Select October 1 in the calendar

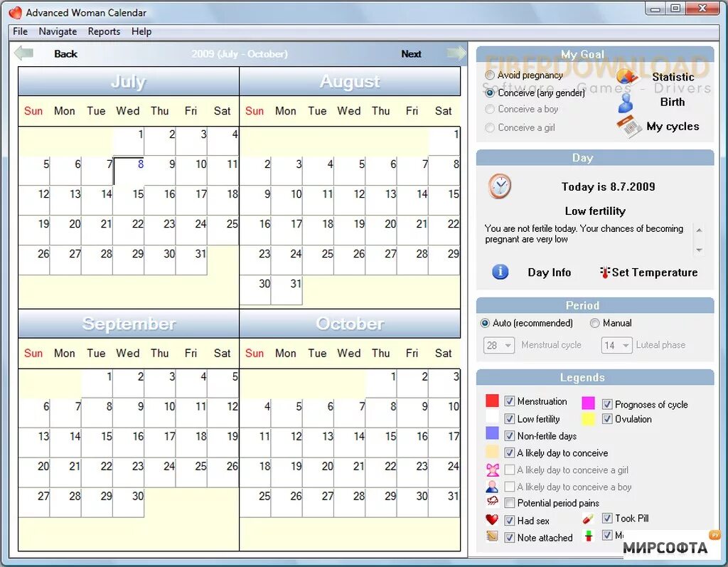coord(381,383)
